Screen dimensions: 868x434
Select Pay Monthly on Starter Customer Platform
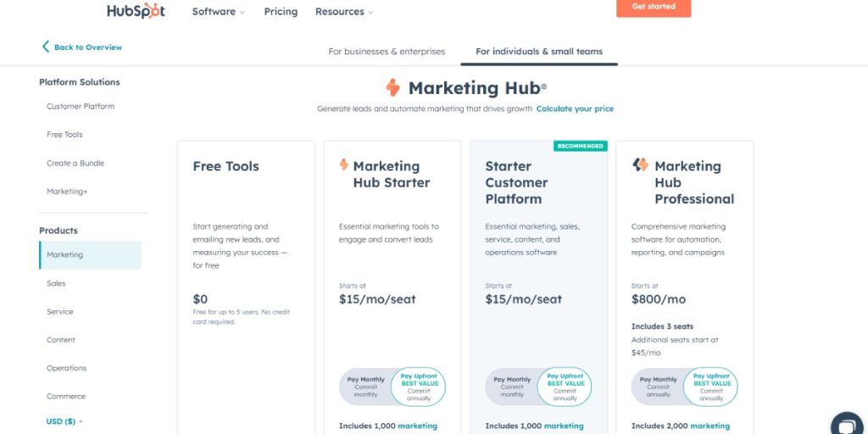[x=511, y=387]
